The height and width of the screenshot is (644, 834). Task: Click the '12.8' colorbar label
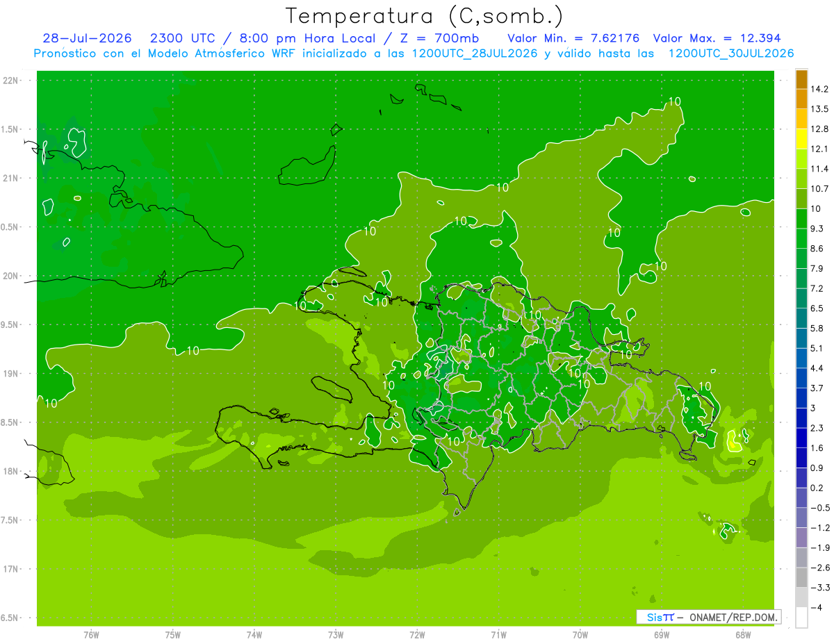click(819, 129)
